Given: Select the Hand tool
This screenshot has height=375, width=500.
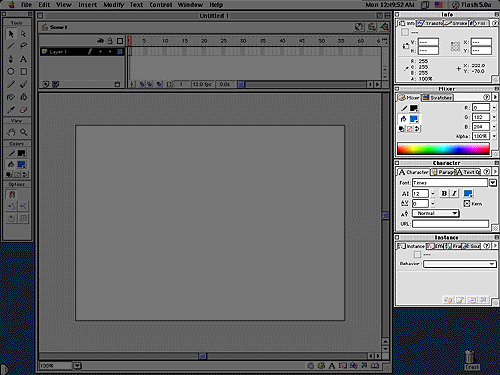Looking at the screenshot, I should click(11, 132).
